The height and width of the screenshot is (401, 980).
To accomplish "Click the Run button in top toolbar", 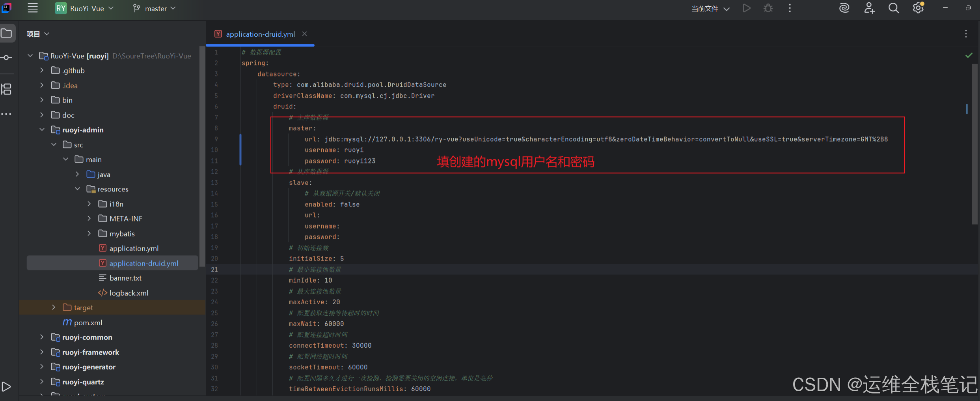I will click(746, 8).
